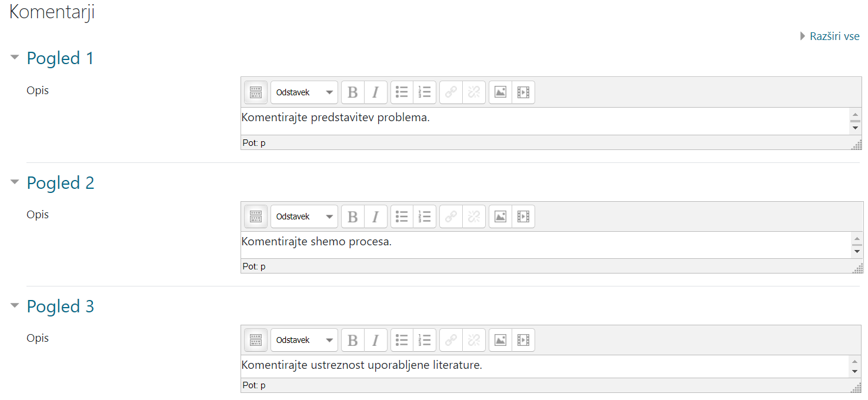Insert an image in the Pogled 1 editor
The image size is (868, 400).
tap(500, 92)
